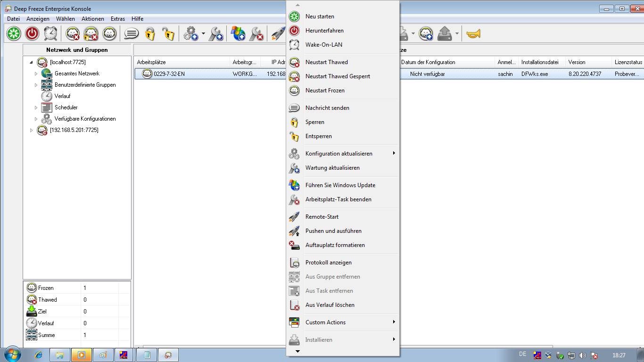Sort by Installationsdatei column header
Image resolution: width=644 pixels, height=362 pixels.
tap(542, 62)
